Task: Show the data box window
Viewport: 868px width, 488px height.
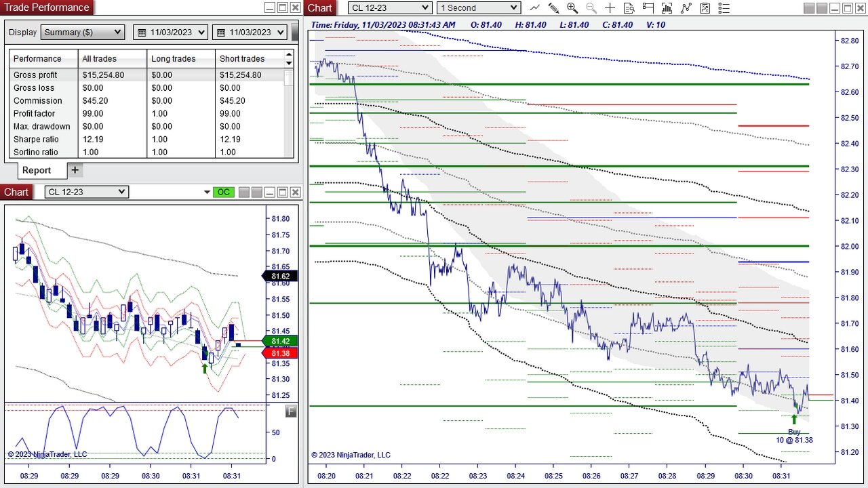Action: [x=629, y=7]
